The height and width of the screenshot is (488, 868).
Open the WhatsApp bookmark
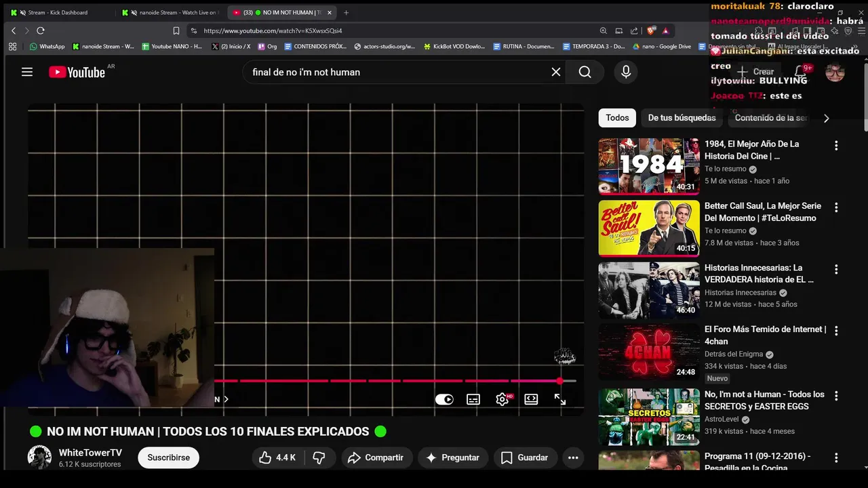pos(47,47)
